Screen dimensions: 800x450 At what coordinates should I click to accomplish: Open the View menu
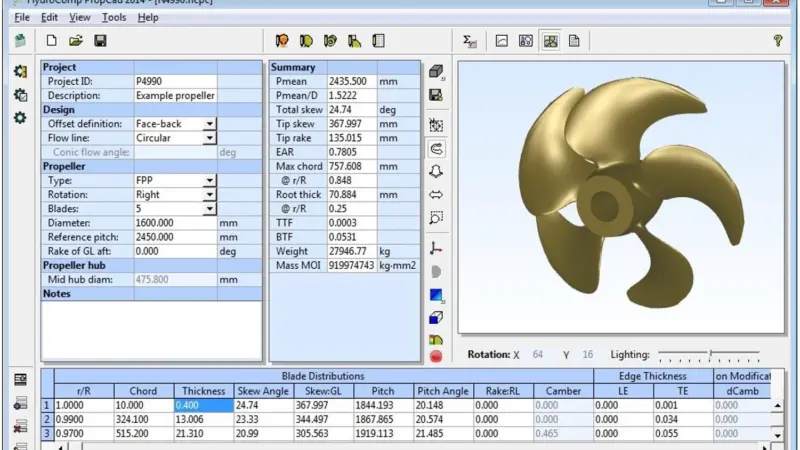point(80,17)
